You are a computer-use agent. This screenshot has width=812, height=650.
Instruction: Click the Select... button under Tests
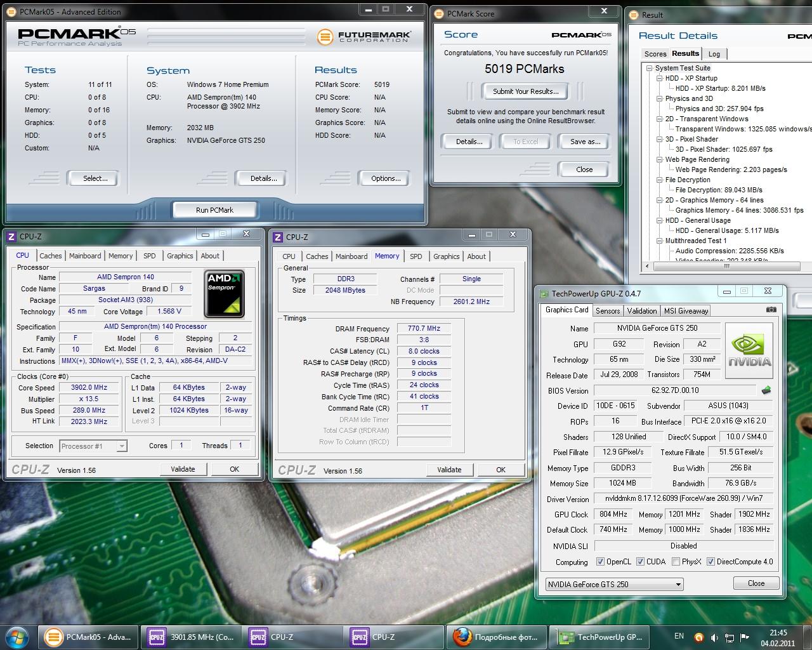pos(95,178)
